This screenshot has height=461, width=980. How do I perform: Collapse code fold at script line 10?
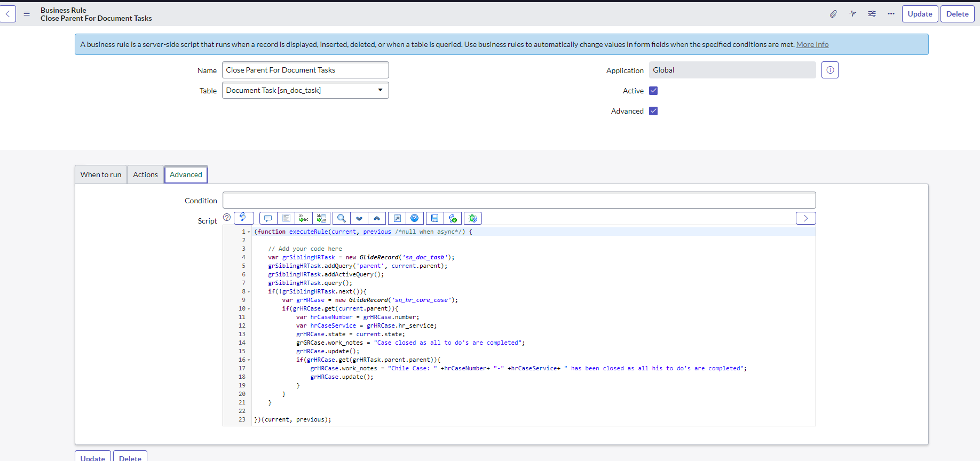pyautogui.click(x=249, y=309)
